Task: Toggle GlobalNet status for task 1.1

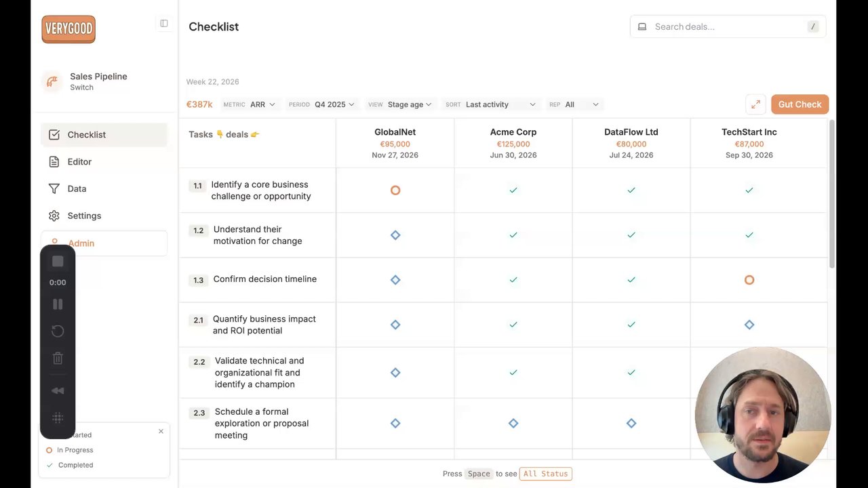Action: 395,190
